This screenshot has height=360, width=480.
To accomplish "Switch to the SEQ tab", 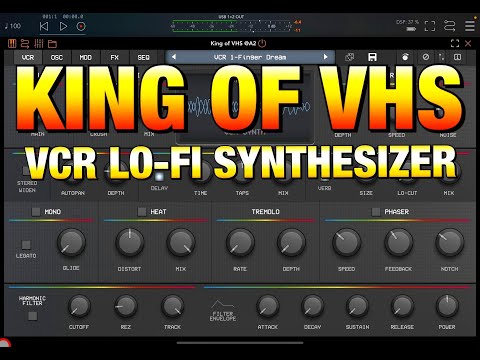I will tap(143, 57).
